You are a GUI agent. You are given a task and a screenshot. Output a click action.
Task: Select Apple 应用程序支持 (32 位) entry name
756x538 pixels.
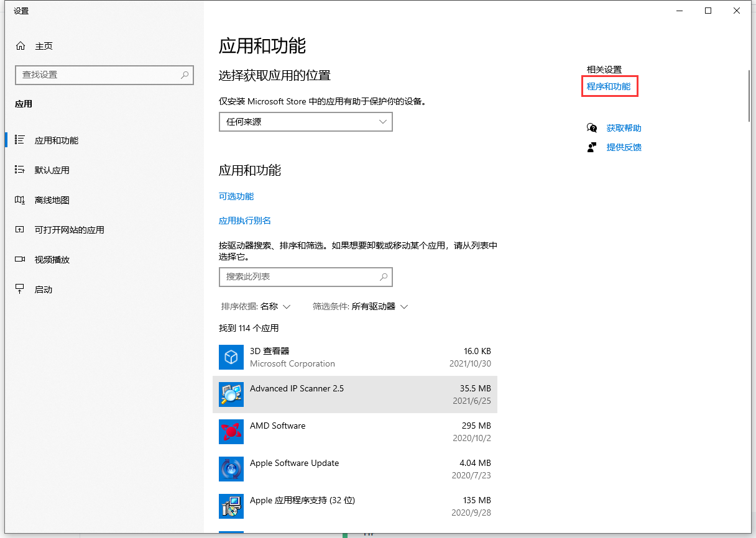pos(303,500)
